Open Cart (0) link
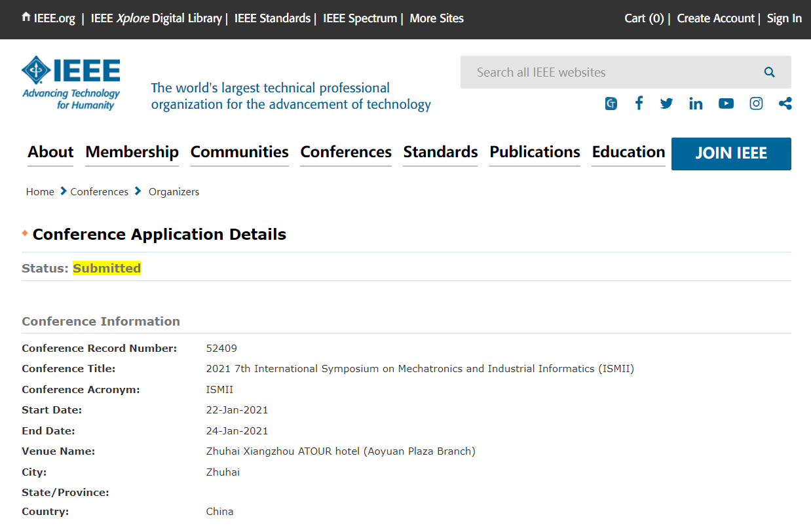 [644, 18]
